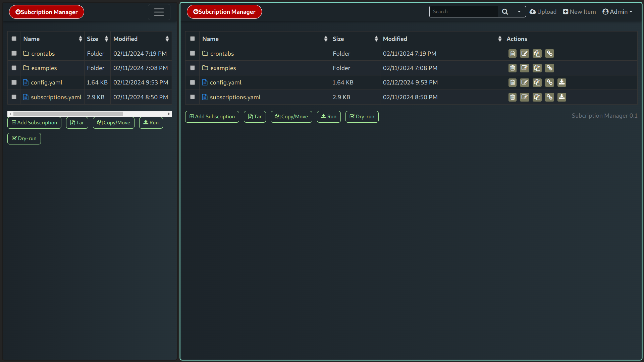Select config.yaml checkbox in left panel

coord(14,82)
